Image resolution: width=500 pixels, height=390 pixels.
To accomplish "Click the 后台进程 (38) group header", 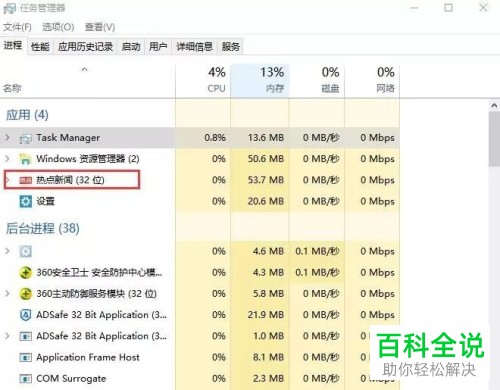I will [x=43, y=228].
